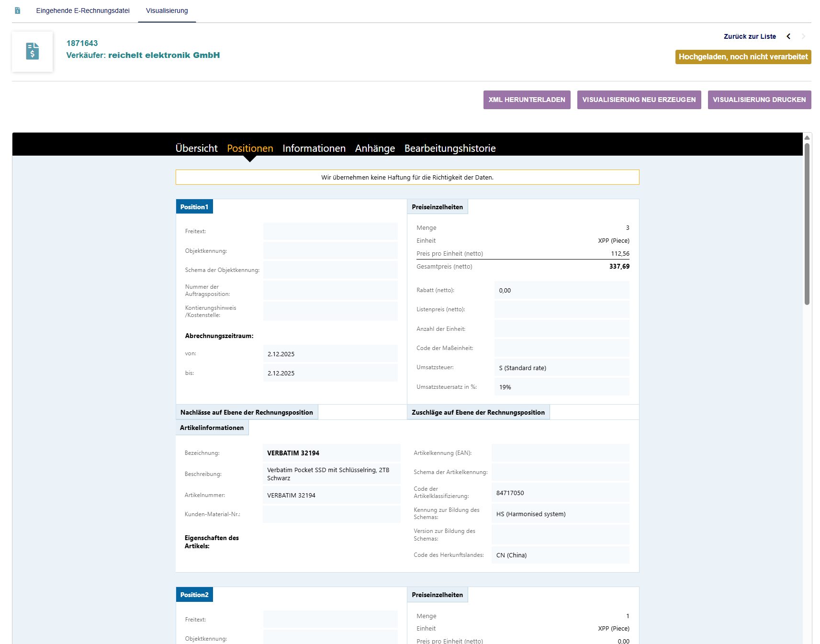Click the Gesamtpreis value 337,69

tap(619, 266)
